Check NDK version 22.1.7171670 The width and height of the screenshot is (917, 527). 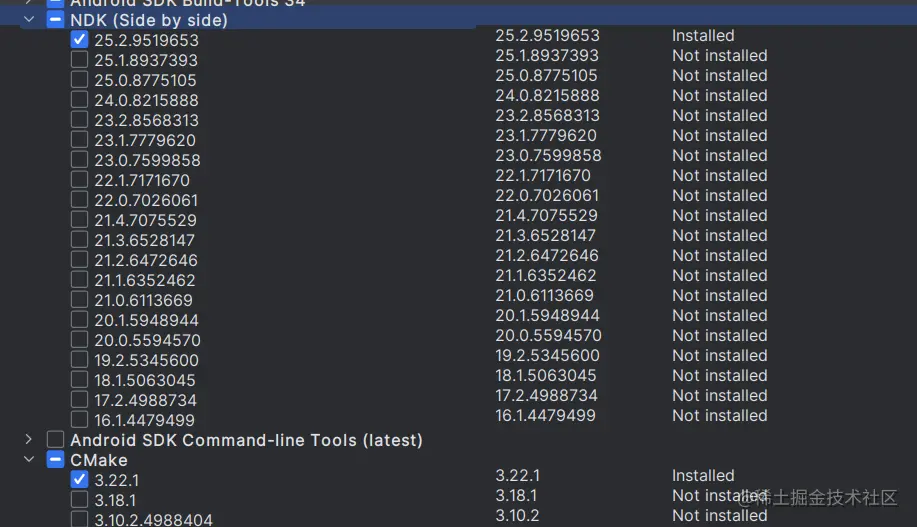point(80,179)
